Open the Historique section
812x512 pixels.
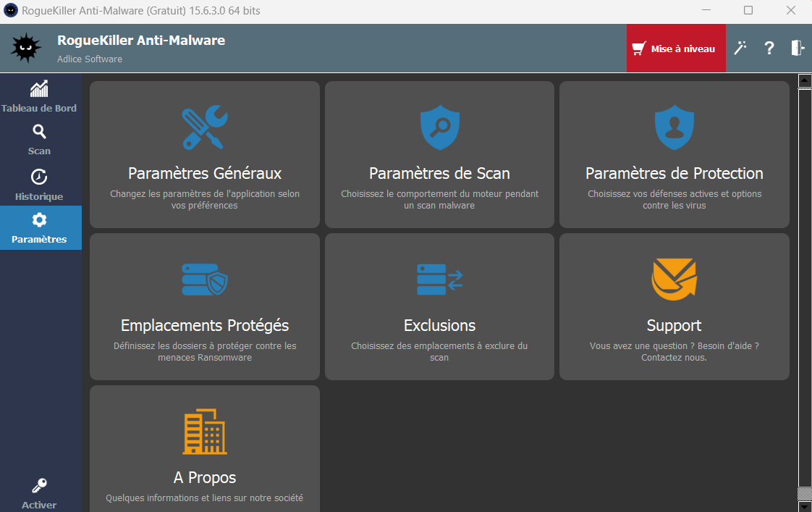[39, 185]
